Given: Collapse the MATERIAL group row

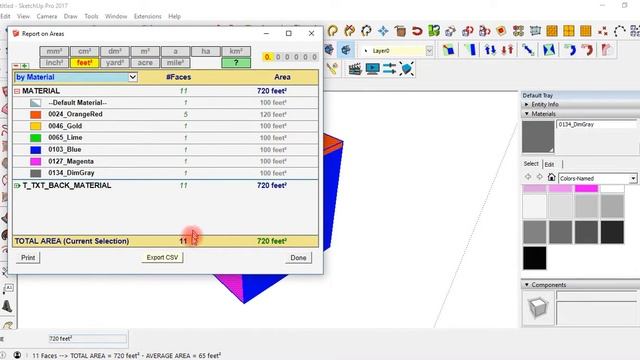Looking at the screenshot, I should coord(17,91).
